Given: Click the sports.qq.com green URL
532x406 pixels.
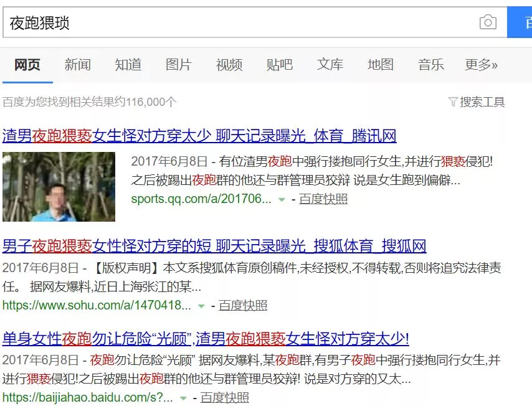Looking at the screenshot, I should pos(201,199).
